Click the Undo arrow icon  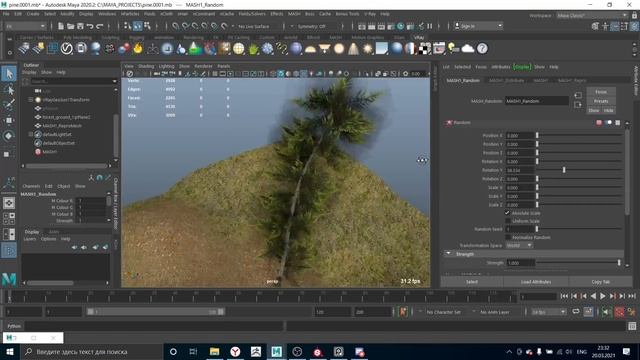click(90, 26)
